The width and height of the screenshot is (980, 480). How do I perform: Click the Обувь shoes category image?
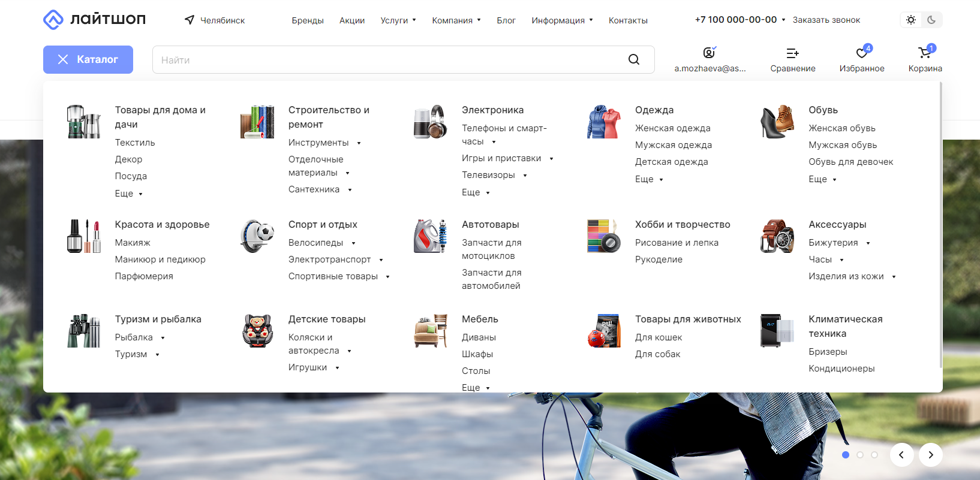pyautogui.click(x=777, y=122)
